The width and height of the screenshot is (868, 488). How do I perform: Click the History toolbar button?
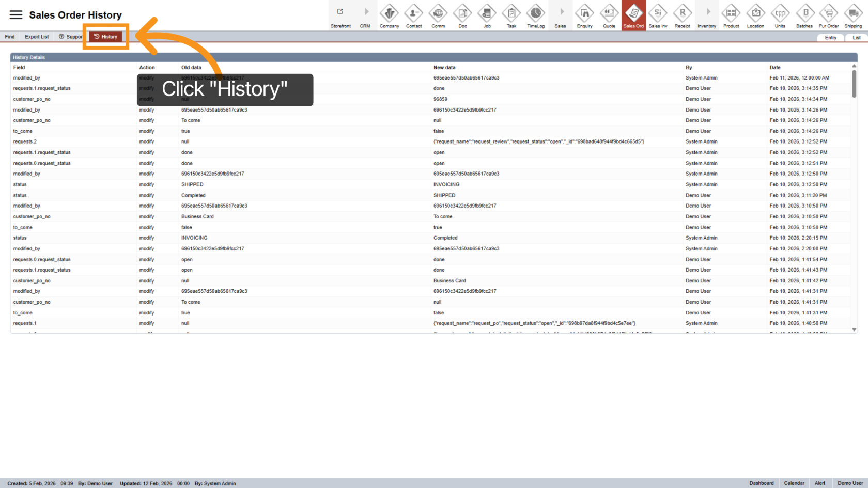106,37
